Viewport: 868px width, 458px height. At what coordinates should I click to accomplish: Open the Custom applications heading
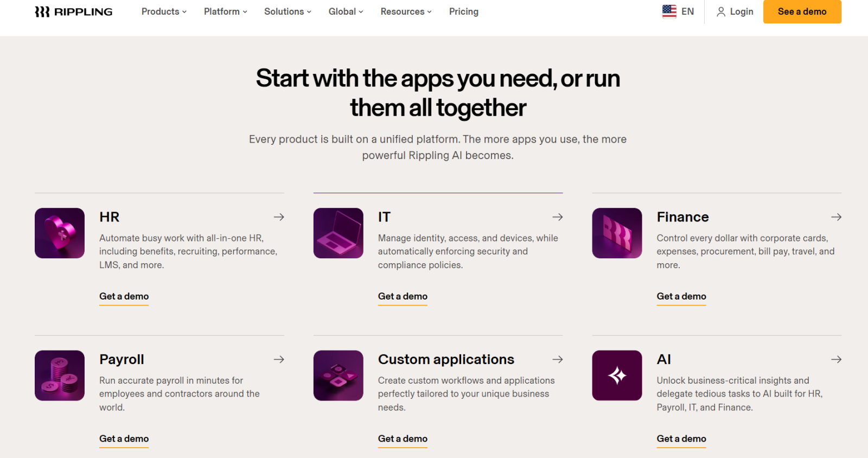point(446,359)
